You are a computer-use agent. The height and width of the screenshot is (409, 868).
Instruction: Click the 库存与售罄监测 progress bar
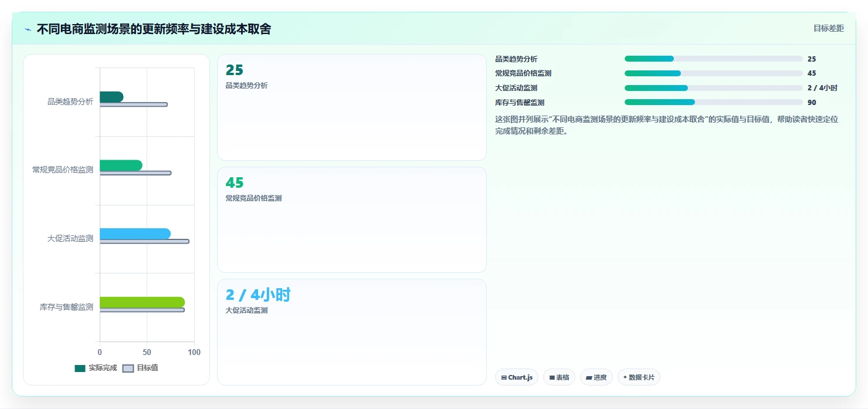(x=713, y=102)
